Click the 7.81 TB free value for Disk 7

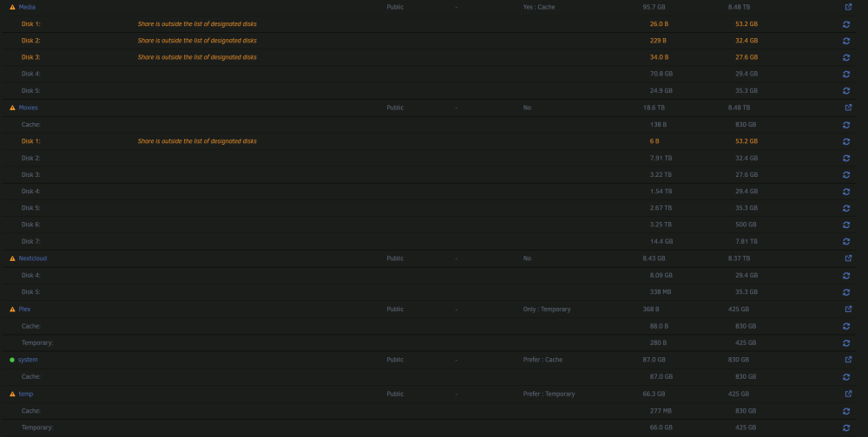coord(746,242)
